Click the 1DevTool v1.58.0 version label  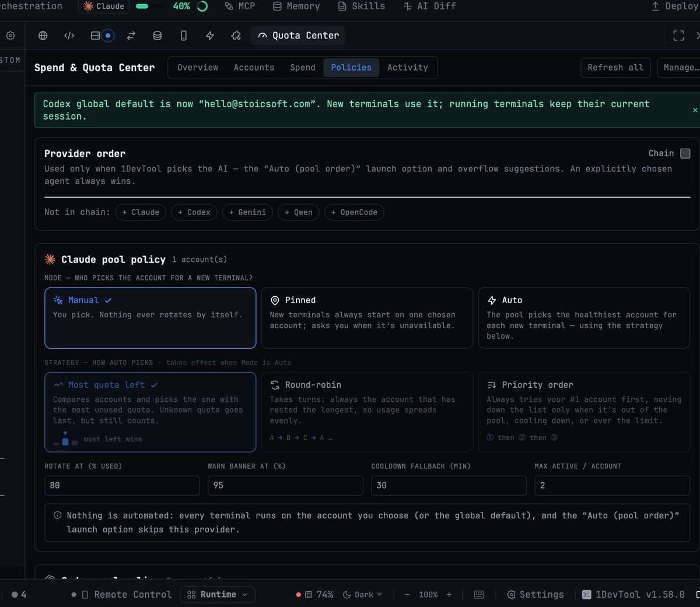[x=633, y=595]
